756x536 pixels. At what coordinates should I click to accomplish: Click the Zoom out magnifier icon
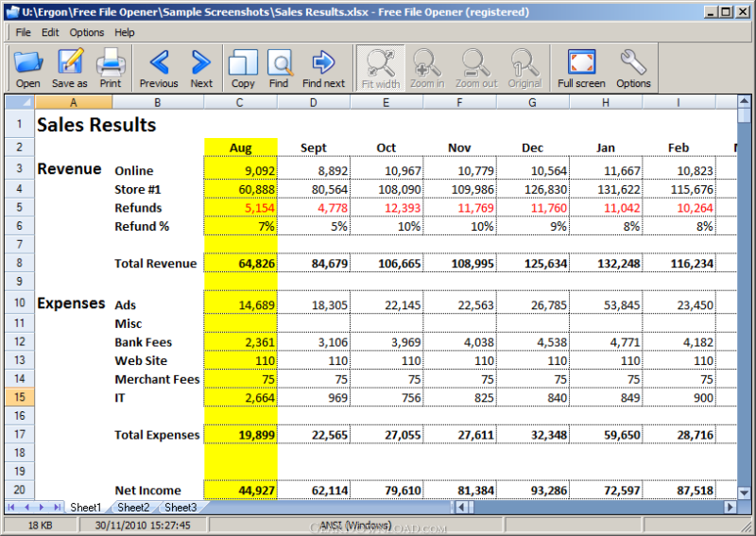tap(476, 68)
